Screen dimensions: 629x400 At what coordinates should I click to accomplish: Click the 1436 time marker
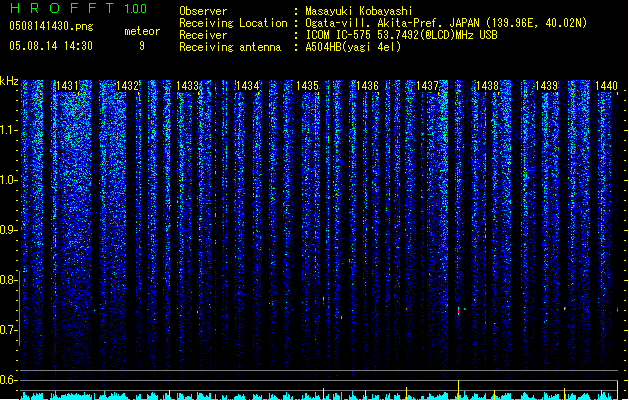[367, 86]
